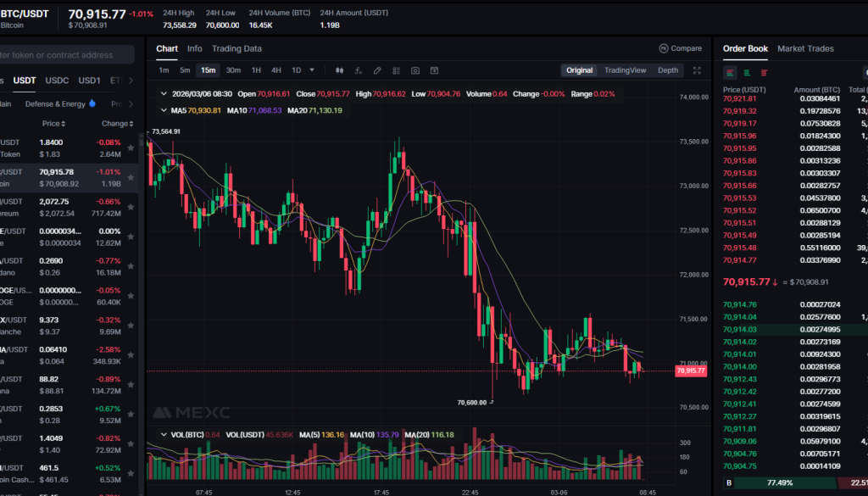Click the calendar date-range icon

(434, 70)
